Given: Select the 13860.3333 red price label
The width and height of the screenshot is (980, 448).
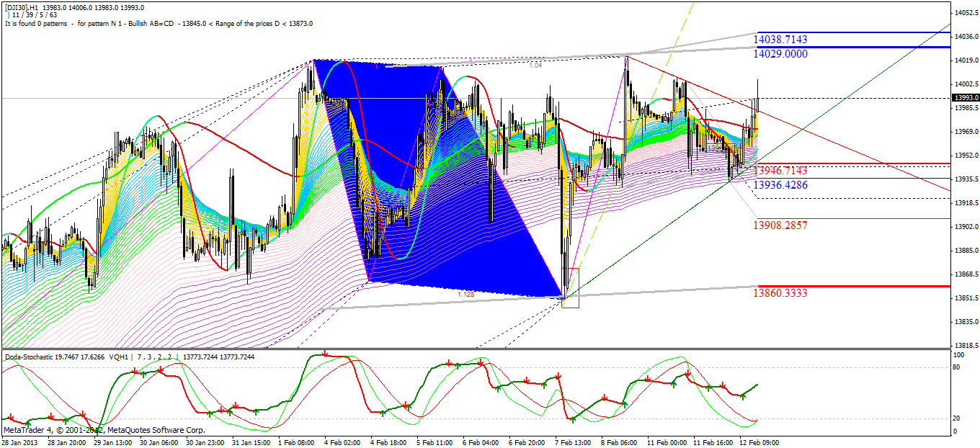Looking at the screenshot, I should [x=780, y=293].
